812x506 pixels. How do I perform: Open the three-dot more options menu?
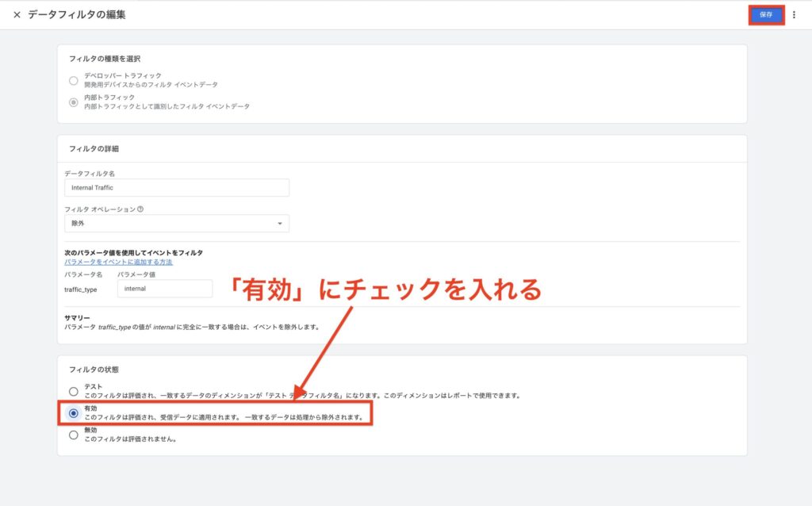[794, 15]
